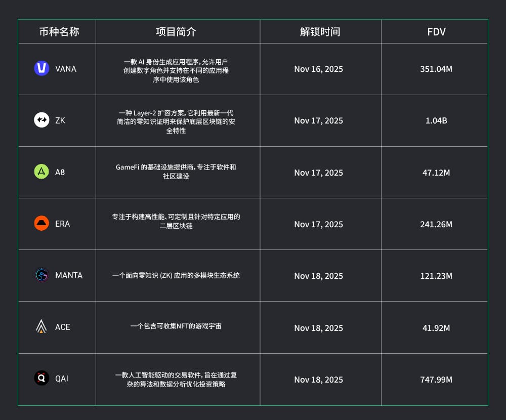Open the MANTA token name link
The width and height of the screenshot is (506, 420).
point(69,275)
